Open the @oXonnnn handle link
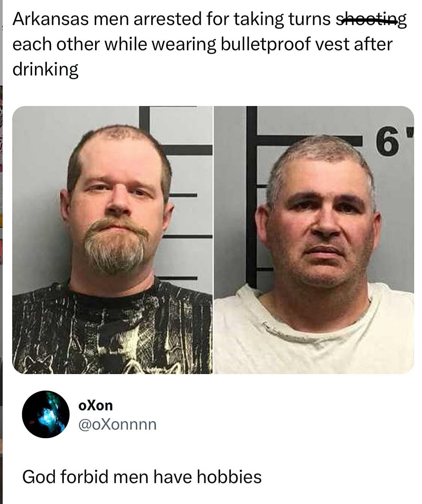Image resolution: width=422 pixels, height=504 pixels. [118, 424]
